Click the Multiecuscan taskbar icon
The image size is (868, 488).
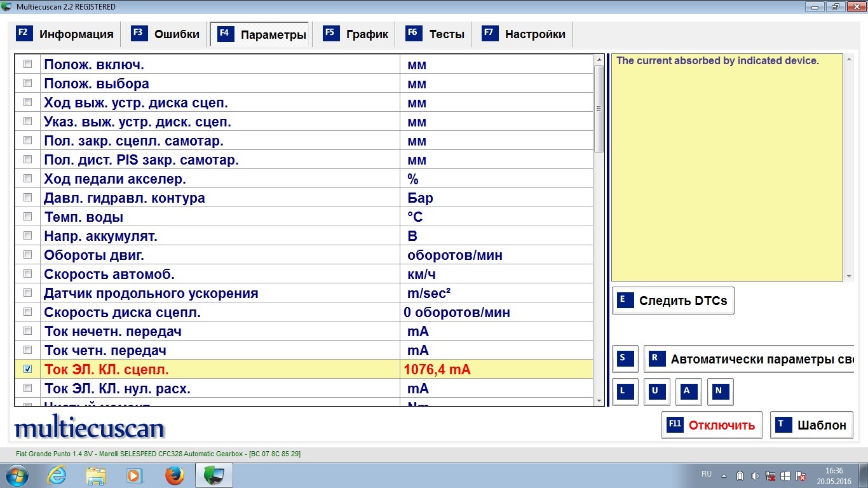click(x=214, y=475)
